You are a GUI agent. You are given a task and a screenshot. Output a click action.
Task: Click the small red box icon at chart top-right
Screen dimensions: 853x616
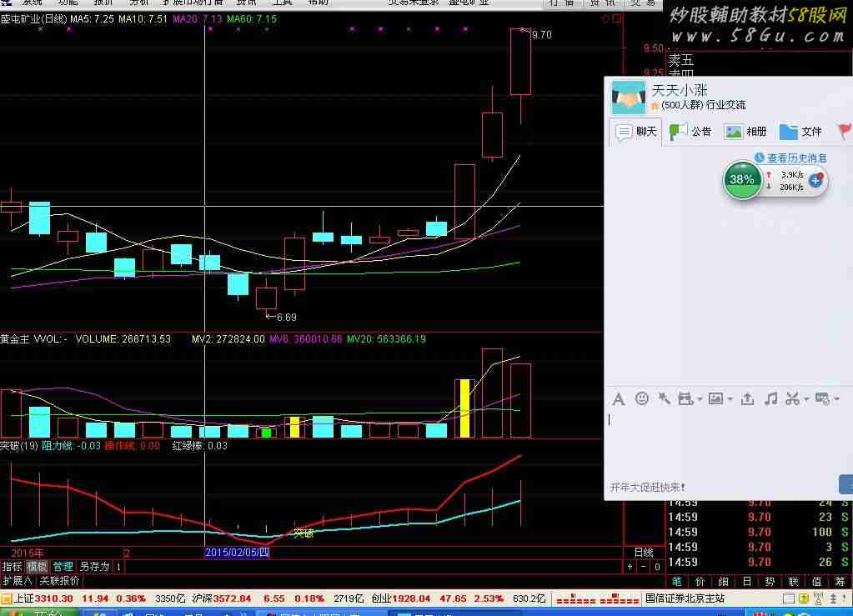point(617,19)
